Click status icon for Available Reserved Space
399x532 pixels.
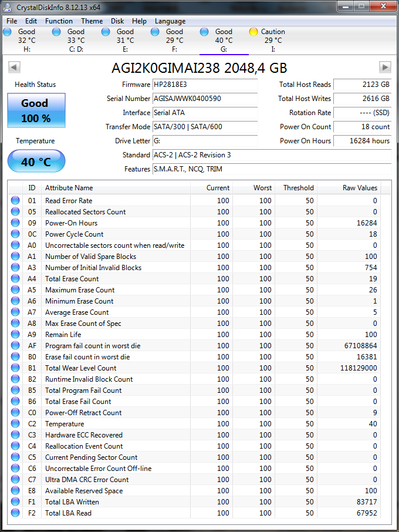click(15, 491)
